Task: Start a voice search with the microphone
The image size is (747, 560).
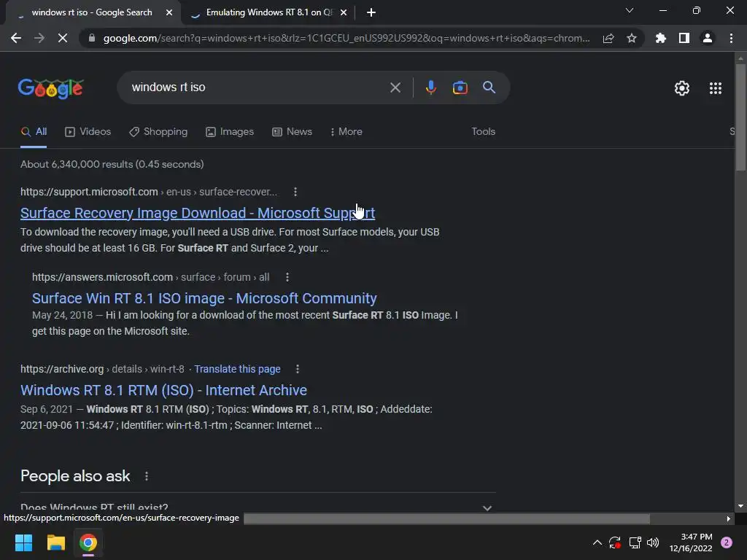Action: pyautogui.click(x=430, y=87)
